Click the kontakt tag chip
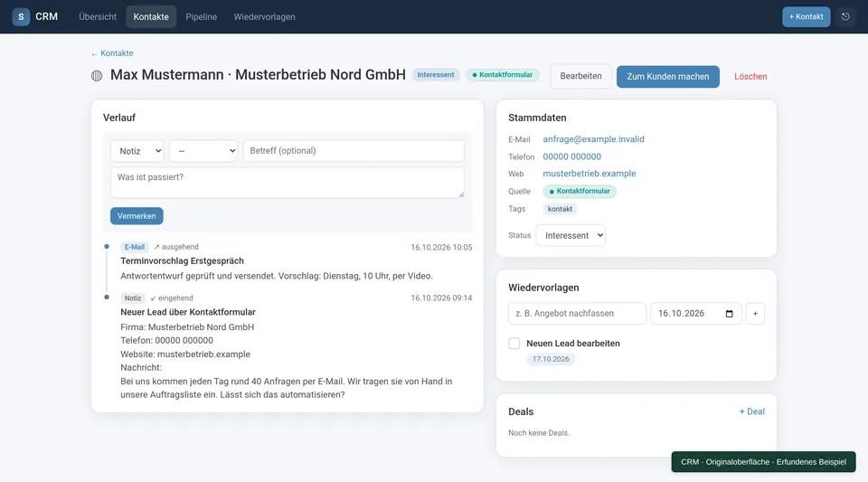Image resolution: width=868 pixels, height=482 pixels. (560, 209)
